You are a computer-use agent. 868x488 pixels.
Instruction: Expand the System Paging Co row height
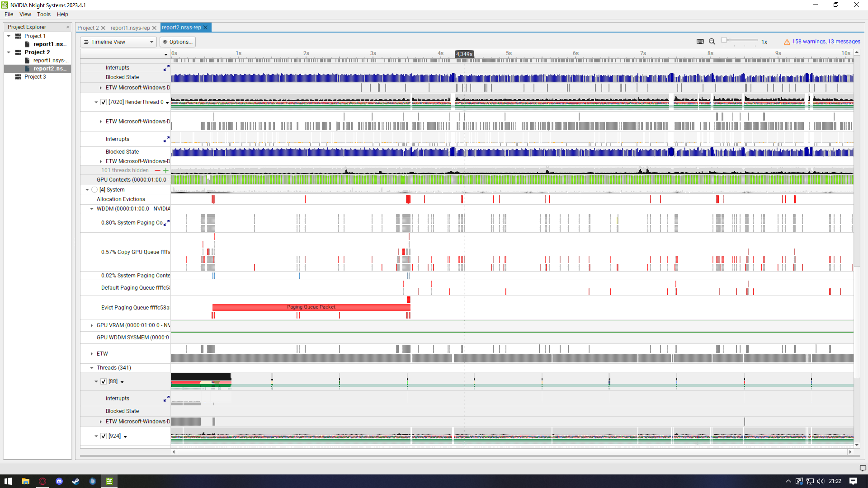(x=166, y=223)
